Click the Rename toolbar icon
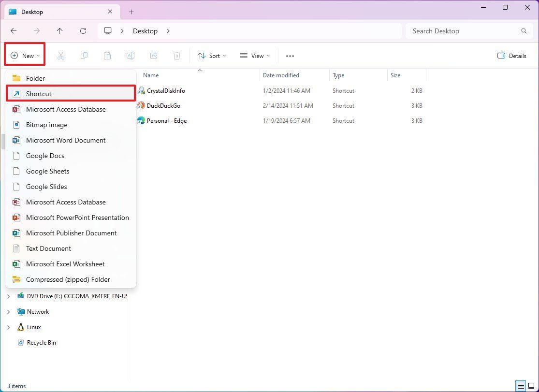This screenshot has width=539, height=392. coord(130,56)
